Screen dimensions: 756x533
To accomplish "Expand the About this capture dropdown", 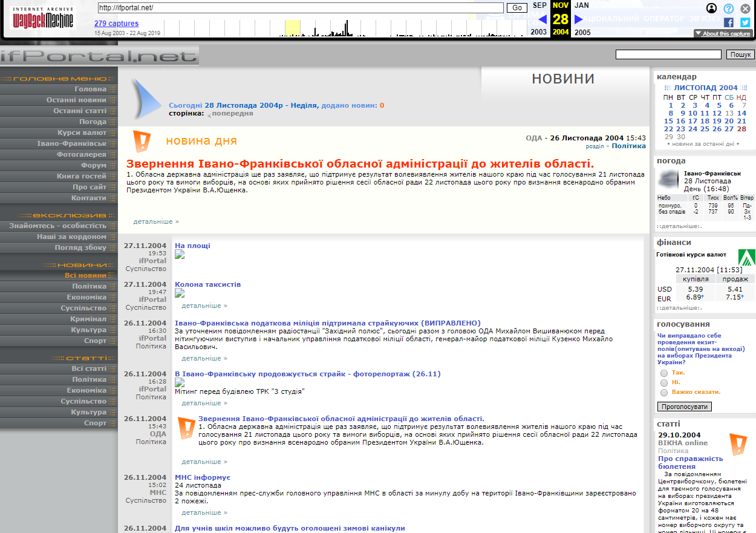I will [x=723, y=34].
